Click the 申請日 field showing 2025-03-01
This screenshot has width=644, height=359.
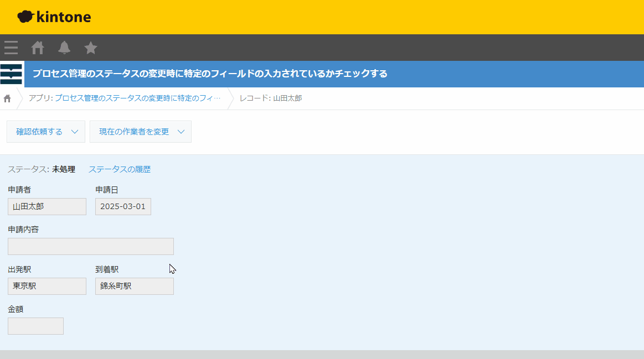pyautogui.click(x=123, y=206)
